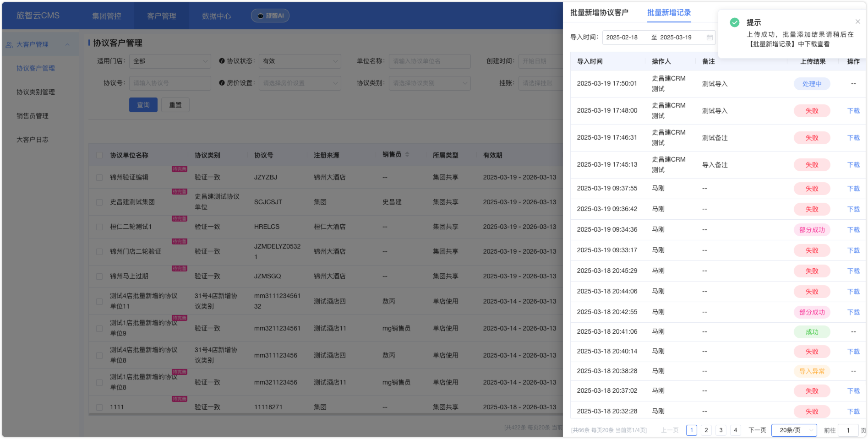Check the box for 锦州验证编辑 row
The width and height of the screenshot is (868, 439).
pyautogui.click(x=99, y=177)
